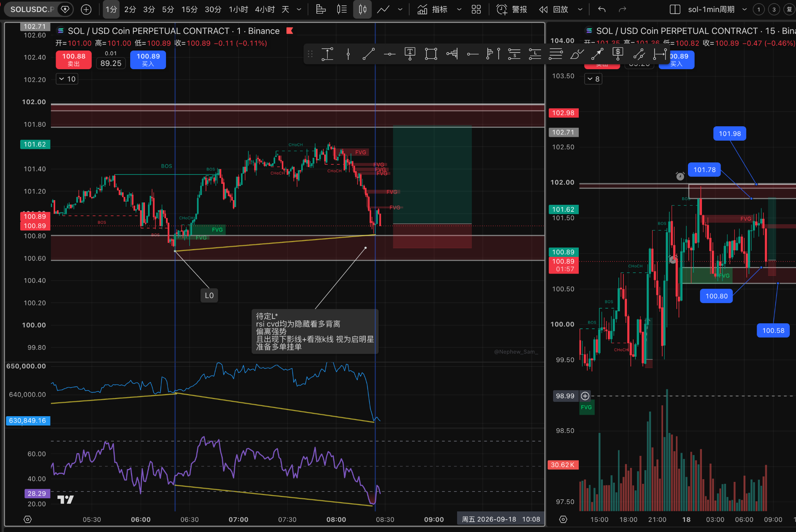Viewport: 796px width, 532px height.
Task: Select the vertical line drawing tool
Action: tap(348, 54)
